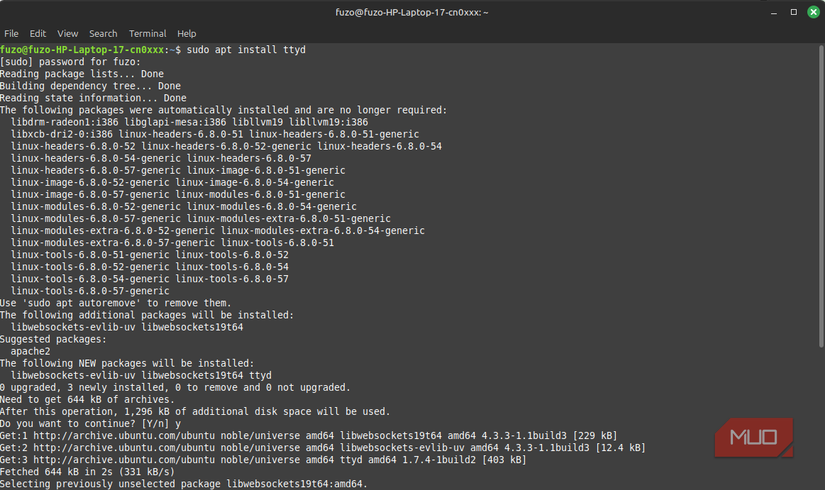Click 'Fetched 644 kB in 2s (331 kB/s)' line
This screenshot has width=825, height=490.
(87, 472)
